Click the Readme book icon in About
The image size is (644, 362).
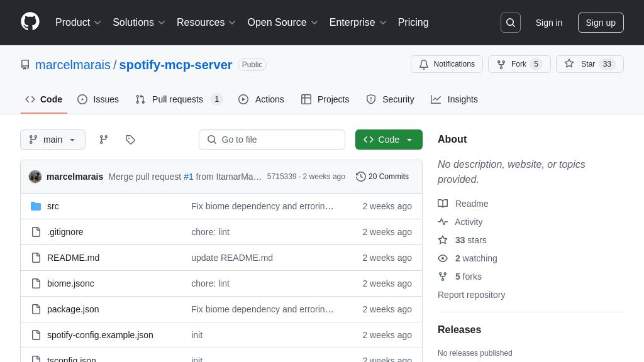443,204
